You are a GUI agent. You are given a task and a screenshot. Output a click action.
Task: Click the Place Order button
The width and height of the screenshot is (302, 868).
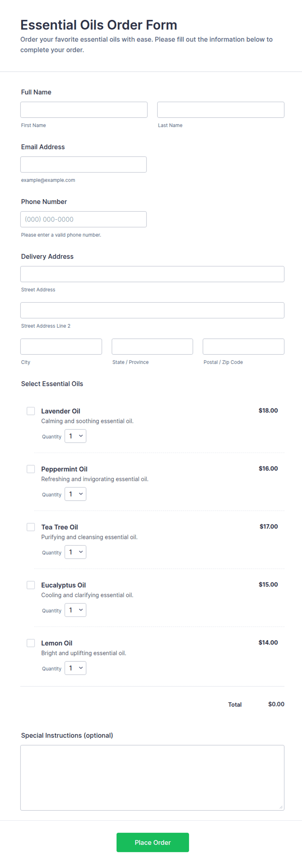pyautogui.click(x=153, y=842)
